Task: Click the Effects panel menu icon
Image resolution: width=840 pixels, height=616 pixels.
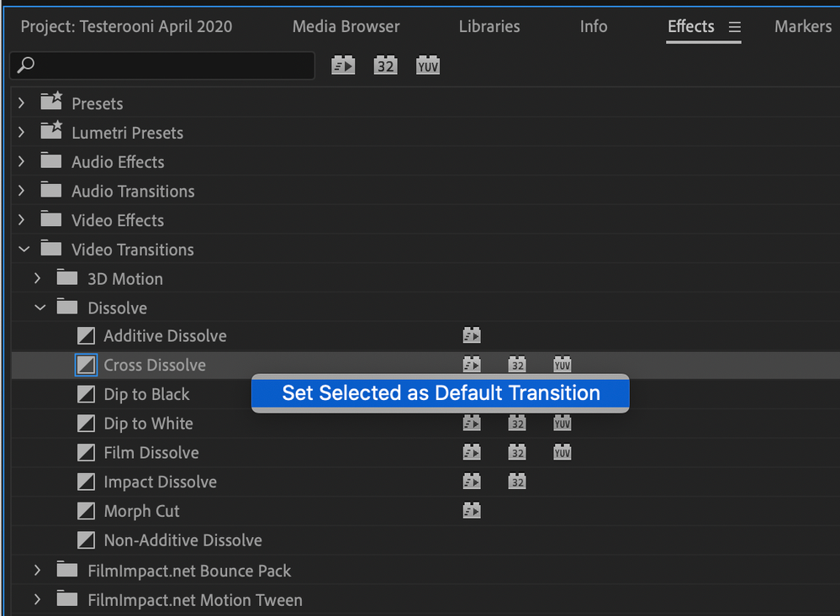Action: [x=735, y=28]
